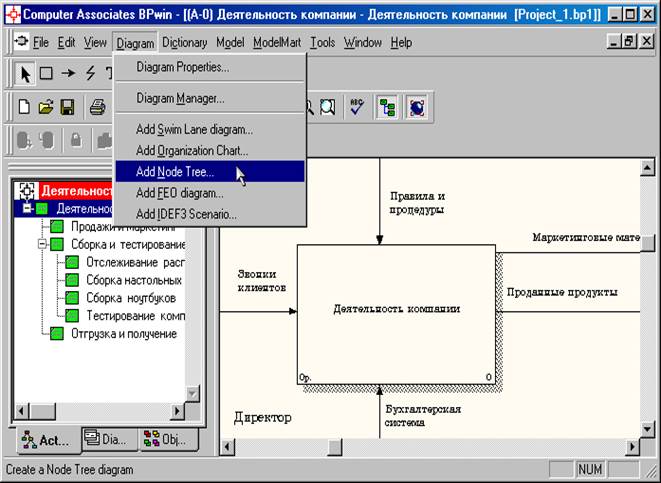Choose Add Node Tree entry
The width and height of the screenshot is (661, 483).
click(x=210, y=172)
